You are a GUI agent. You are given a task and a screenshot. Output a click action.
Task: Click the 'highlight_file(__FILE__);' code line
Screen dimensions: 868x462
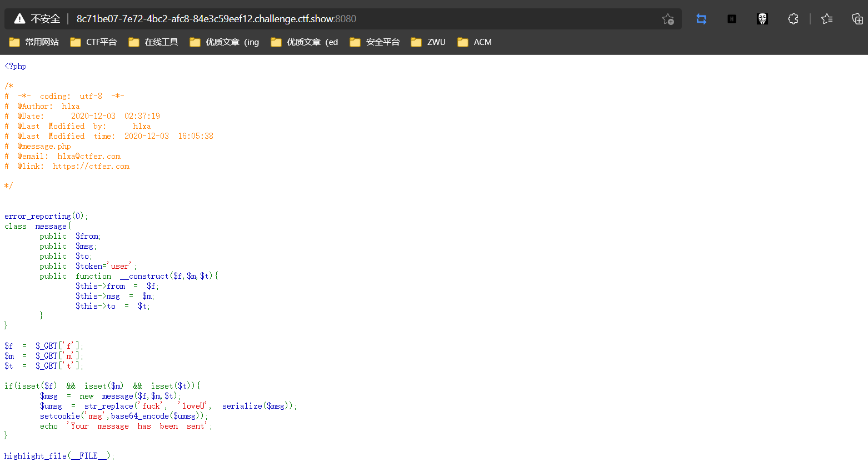click(59, 456)
